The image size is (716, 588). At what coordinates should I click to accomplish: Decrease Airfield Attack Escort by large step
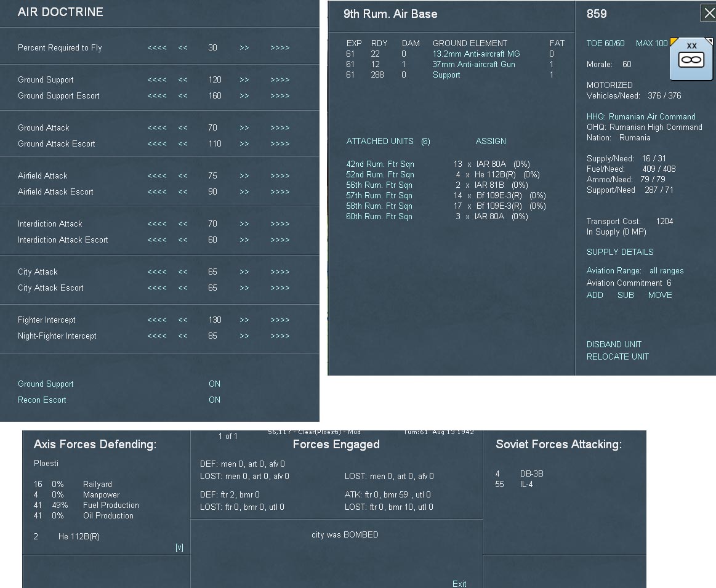pos(156,191)
